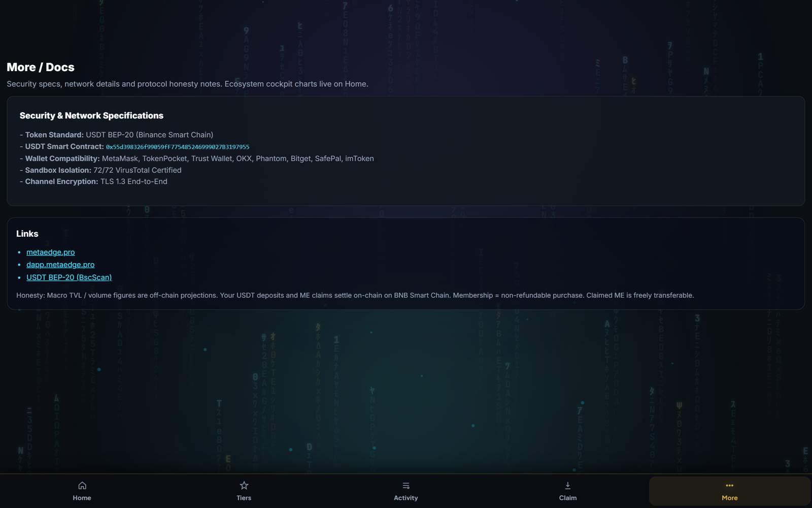Click the subtitle about Security specs
Image resolution: width=812 pixels, height=508 pixels.
tap(187, 84)
